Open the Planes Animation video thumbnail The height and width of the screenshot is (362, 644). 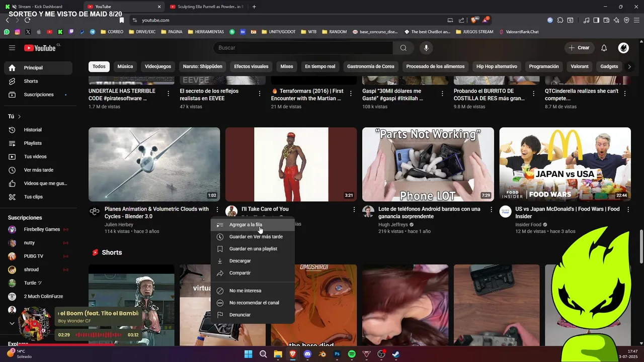coord(154,164)
